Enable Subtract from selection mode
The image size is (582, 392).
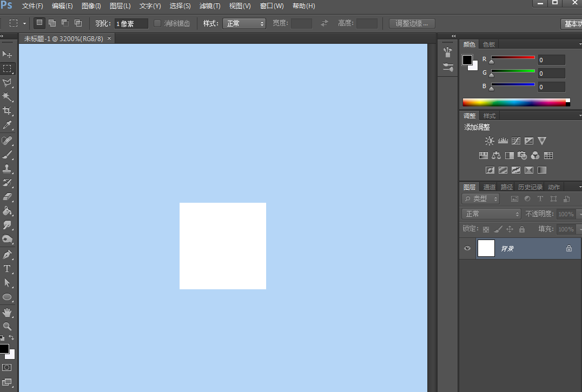point(65,23)
